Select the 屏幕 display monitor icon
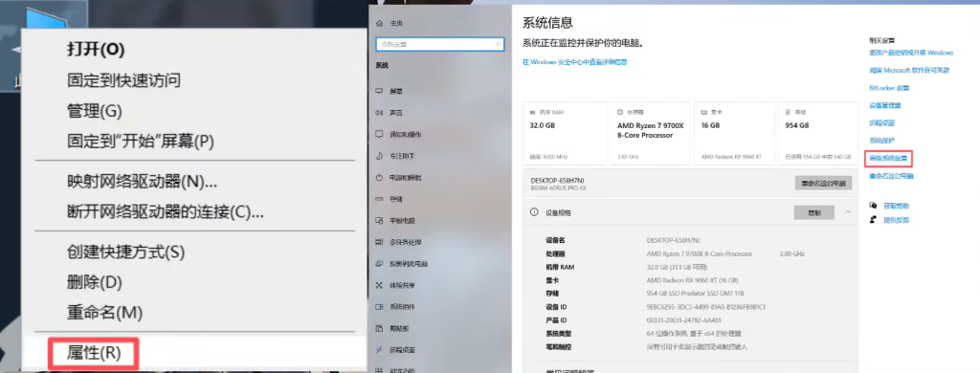The image size is (980, 373). tap(379, 91)
